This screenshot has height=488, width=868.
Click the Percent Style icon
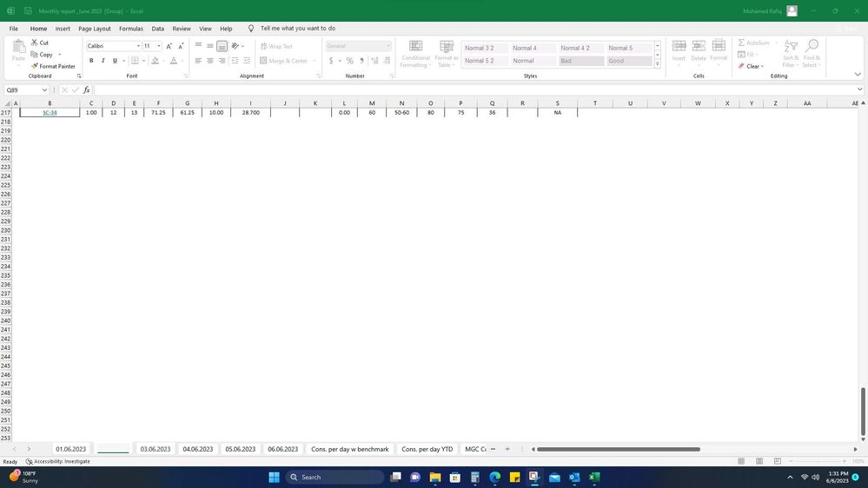coord(350,60)
